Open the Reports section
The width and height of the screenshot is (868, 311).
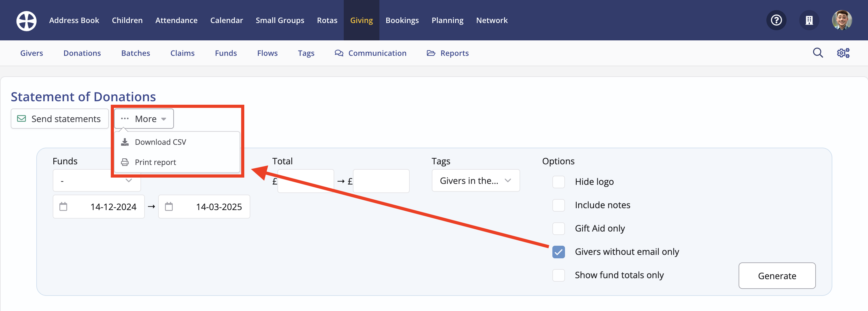[448, 53]
